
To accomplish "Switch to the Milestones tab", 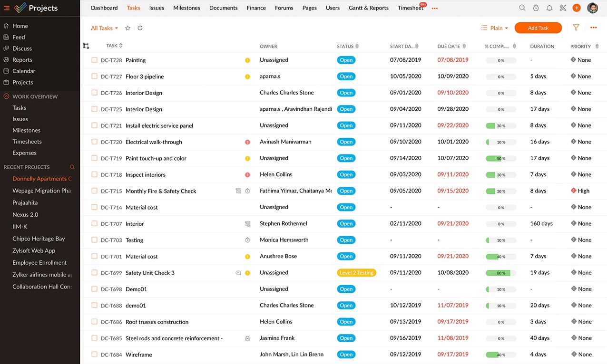I will [x=186, y=8].
